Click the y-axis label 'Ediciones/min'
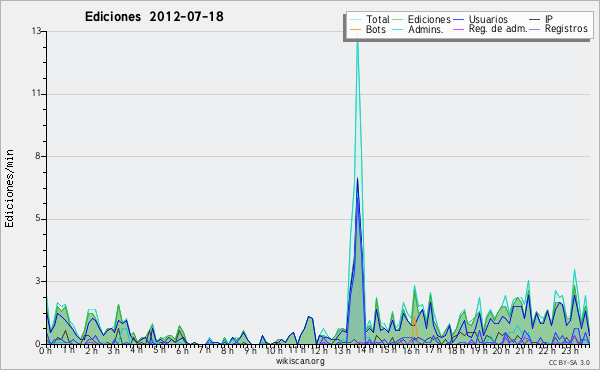The width and height of the screenshot is (600, 370). (x=9, y=188)
